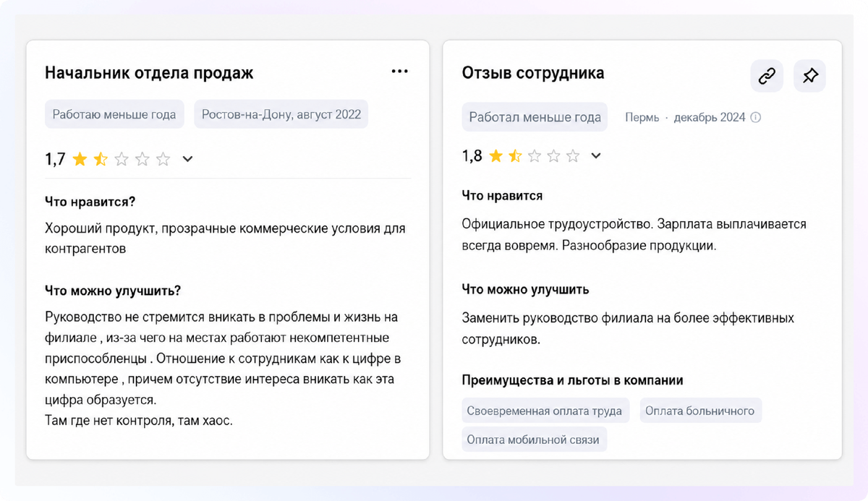The height and width of the screenshot is (501, 868).
Task: Click the 'Работал меньше года' tag
Action: click(535, 117)
